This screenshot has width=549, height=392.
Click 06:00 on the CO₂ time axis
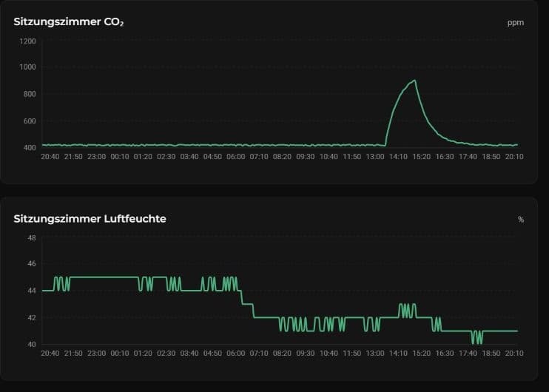coord(235,157)
